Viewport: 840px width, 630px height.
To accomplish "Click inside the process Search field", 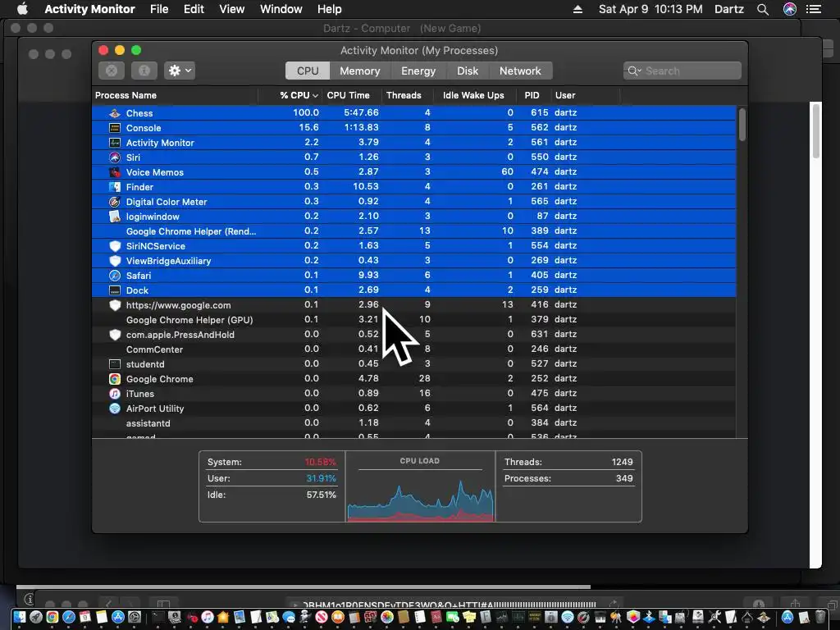I will click(x=682, y=71).
